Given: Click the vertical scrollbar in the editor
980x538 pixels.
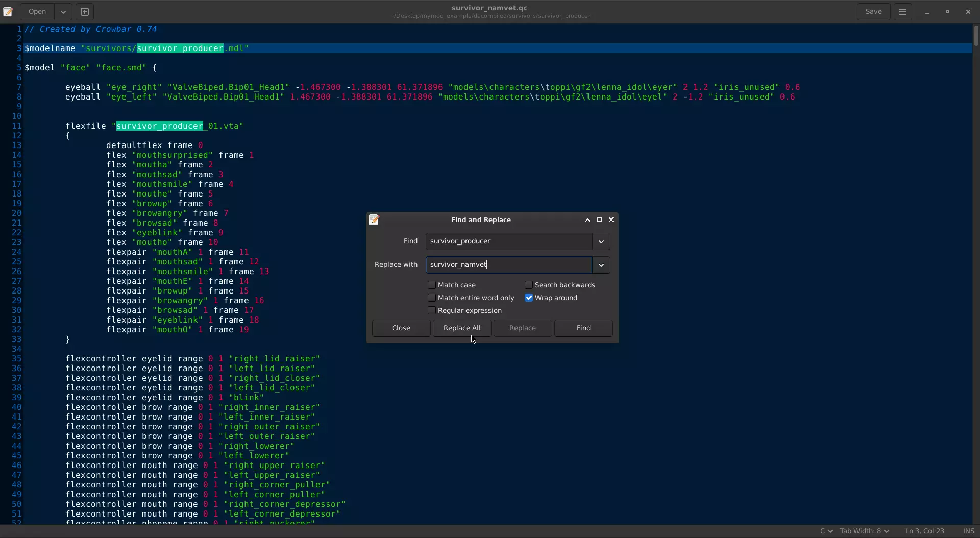Looking at the screenshot, I should (x=975, y=36).
